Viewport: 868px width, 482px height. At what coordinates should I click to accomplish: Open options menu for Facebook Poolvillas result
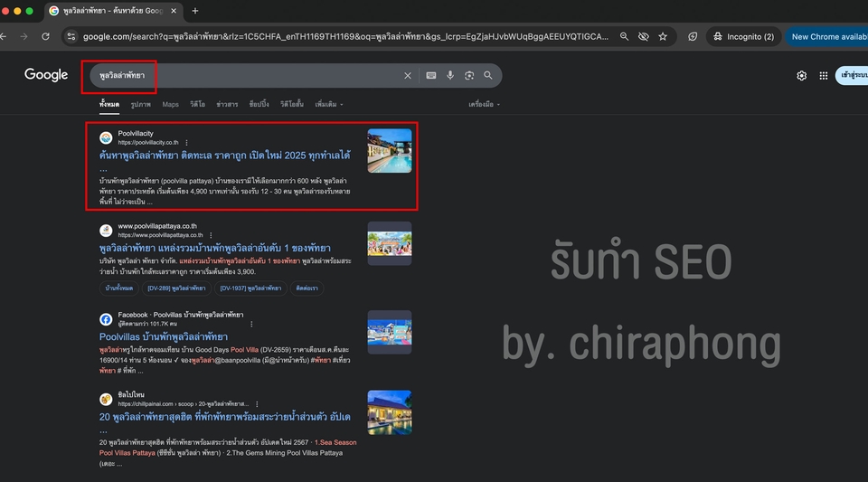pos(251,324)
